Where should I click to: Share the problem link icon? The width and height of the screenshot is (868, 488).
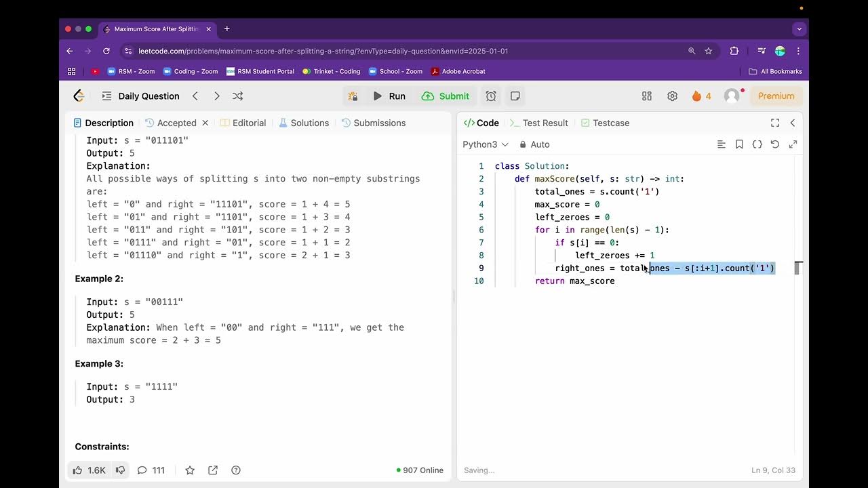coord(213,470)
